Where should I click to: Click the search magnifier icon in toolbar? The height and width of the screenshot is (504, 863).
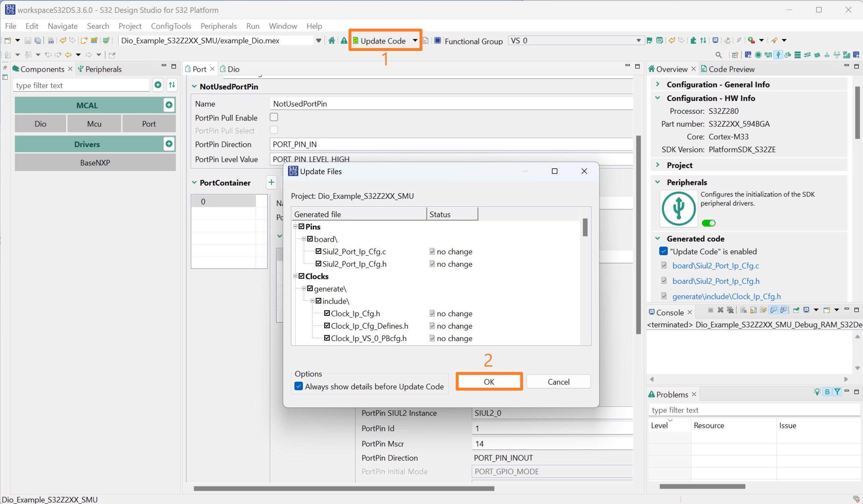(718, 55)
